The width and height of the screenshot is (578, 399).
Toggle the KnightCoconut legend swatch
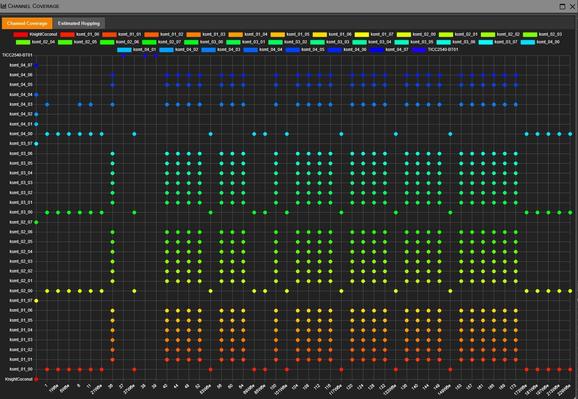point(21,34)
